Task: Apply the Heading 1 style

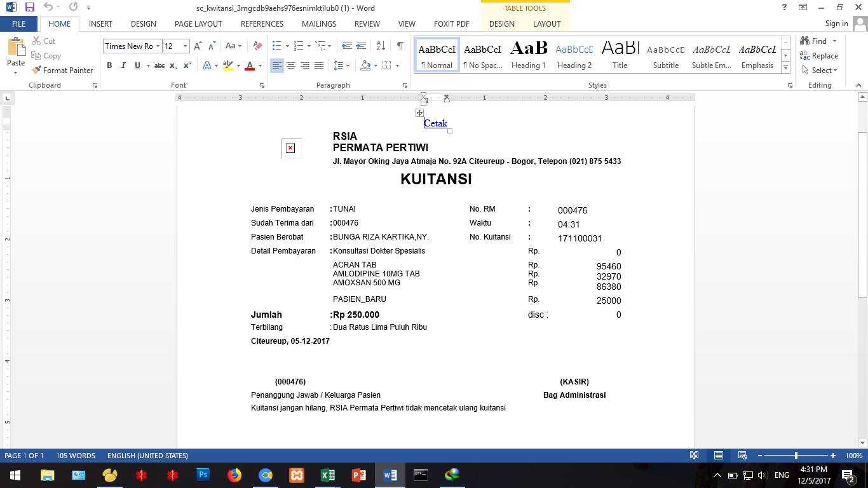Action: [529, 56]
